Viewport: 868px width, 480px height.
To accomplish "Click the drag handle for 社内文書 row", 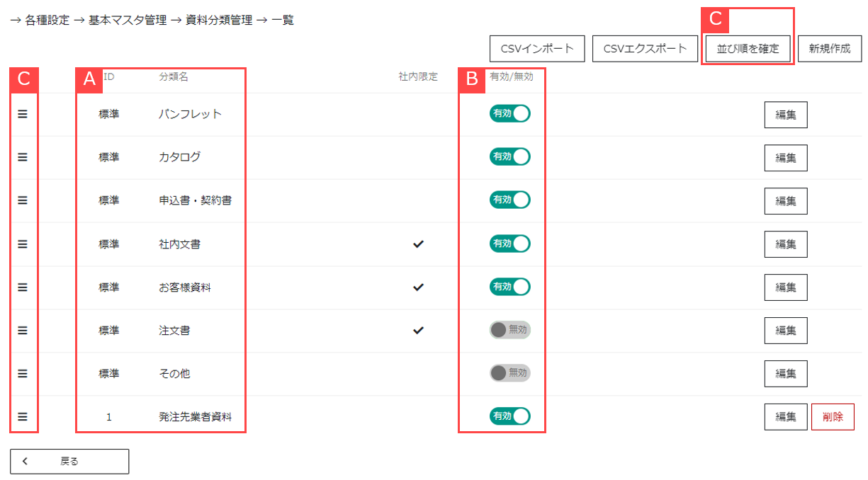I will (23, 244).
